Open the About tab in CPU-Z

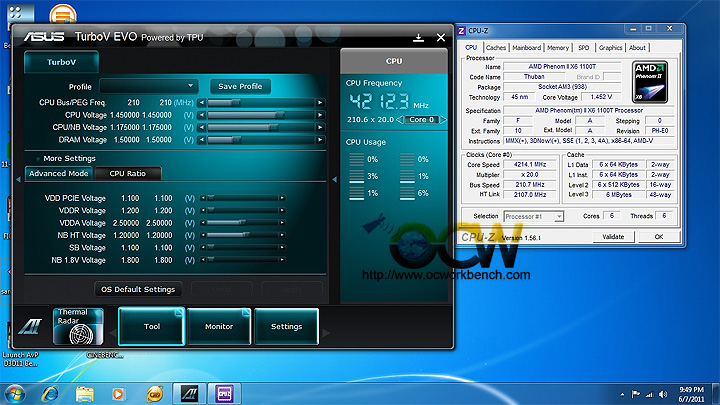click(x=637, y=48)
